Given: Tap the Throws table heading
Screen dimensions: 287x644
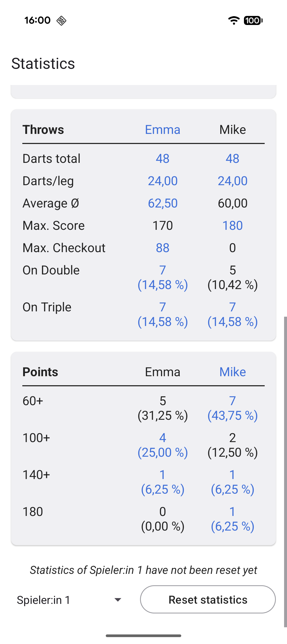Looking at the screenshot, I should click(43, 130).
